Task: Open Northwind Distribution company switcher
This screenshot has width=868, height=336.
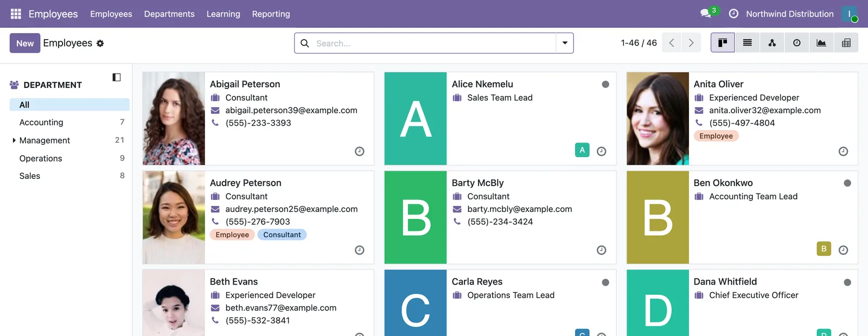Action: tap(790, 14)
